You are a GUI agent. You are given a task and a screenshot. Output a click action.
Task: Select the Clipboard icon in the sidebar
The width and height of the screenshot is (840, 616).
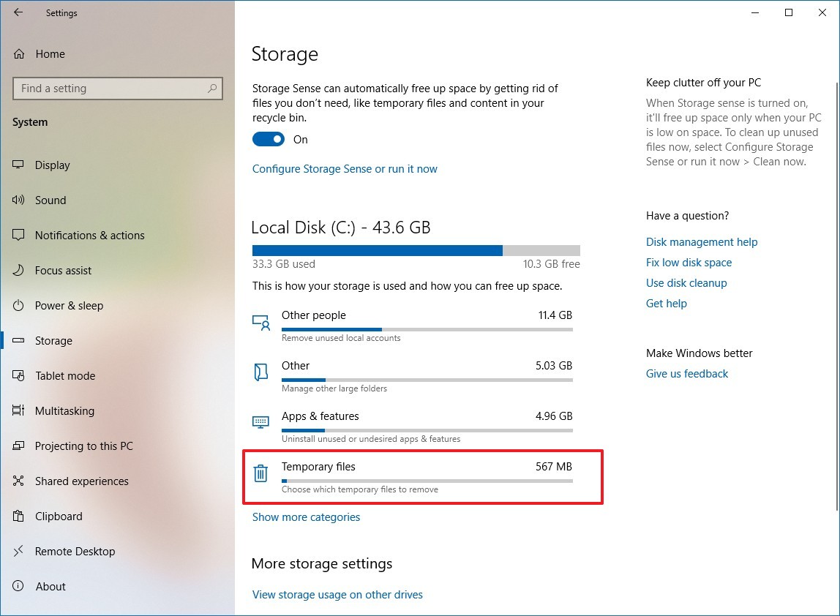(x=17, y=517)
